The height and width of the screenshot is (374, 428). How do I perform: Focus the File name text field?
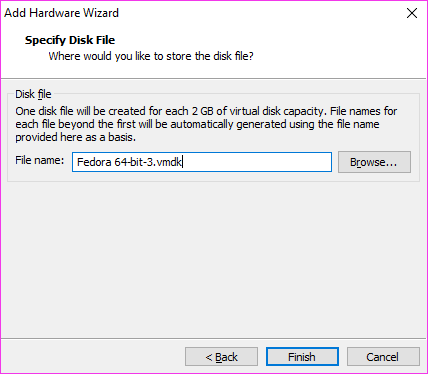[x=202, y=162]
